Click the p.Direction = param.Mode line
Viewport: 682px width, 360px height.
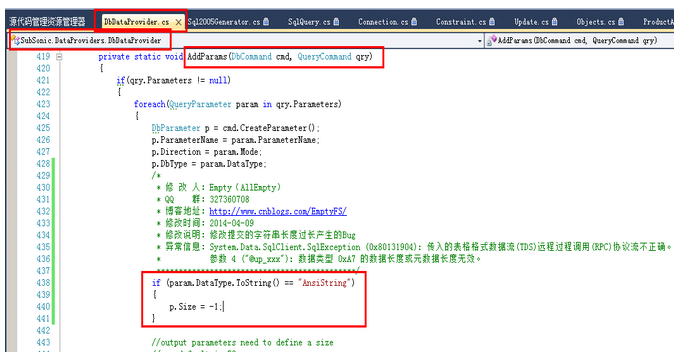point(207,152)
